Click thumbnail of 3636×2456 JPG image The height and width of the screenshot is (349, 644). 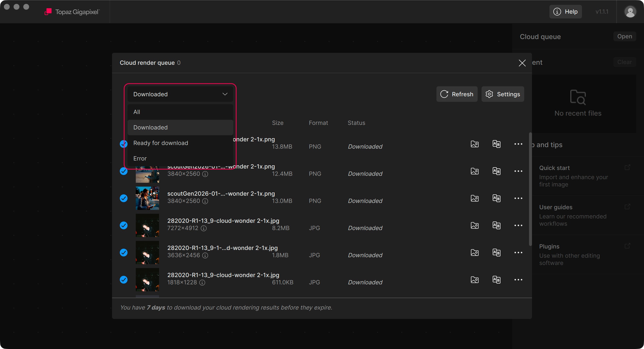pos(147,253)
